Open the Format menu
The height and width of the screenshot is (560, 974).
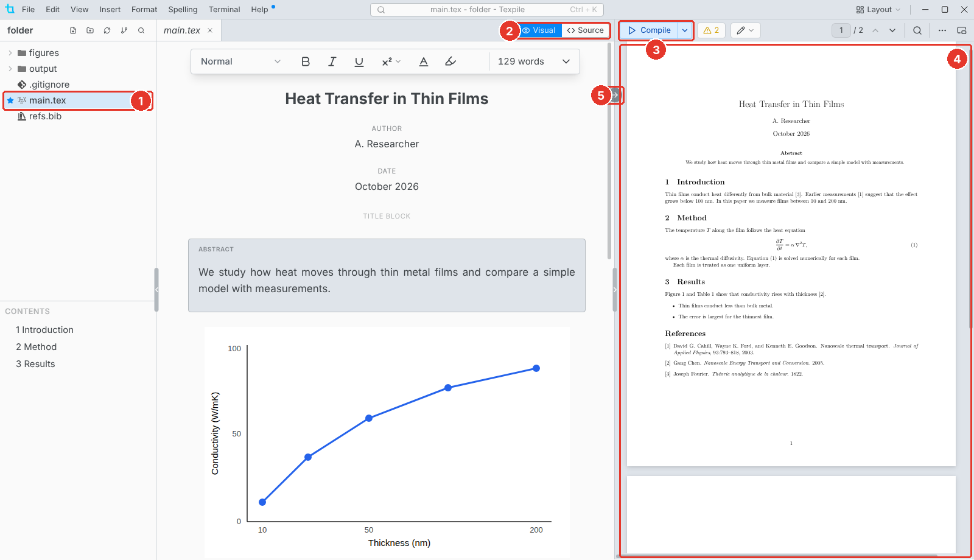tap(144, 10)
